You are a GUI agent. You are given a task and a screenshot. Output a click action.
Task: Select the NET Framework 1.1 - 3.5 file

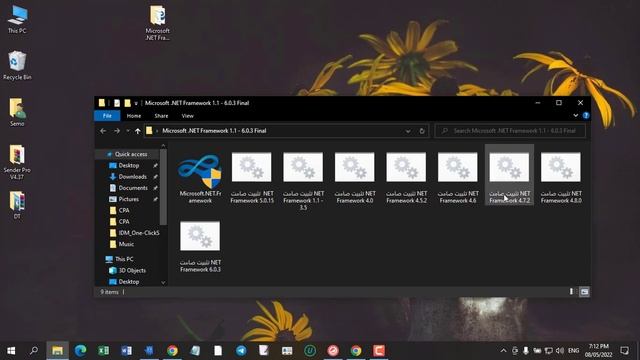pyautogui.click(x=303, y=181)
